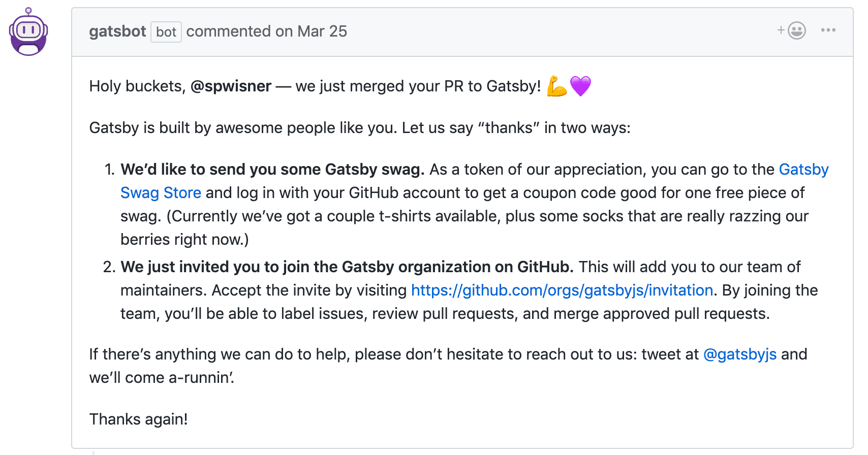Click the 'bot' badge label
The image size is (868, 455).
click(166, 32)
